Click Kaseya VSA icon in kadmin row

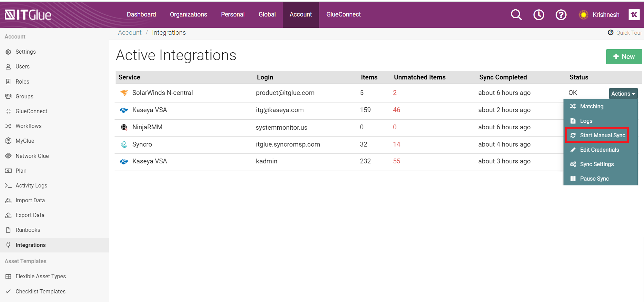coord(124,161)
